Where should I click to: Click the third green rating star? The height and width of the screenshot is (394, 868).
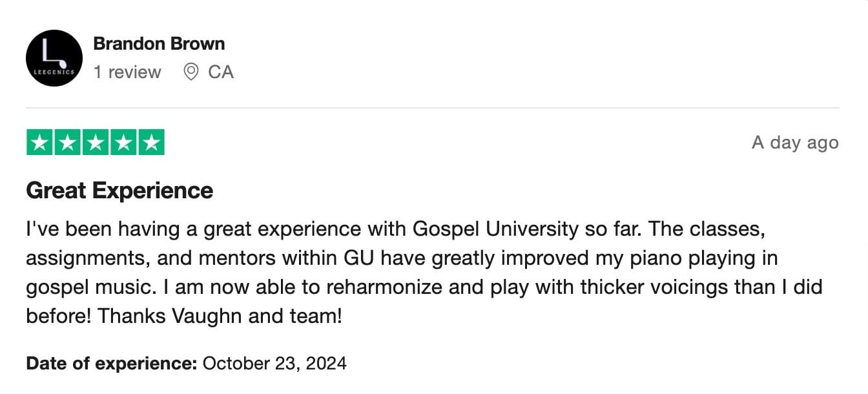96,143
